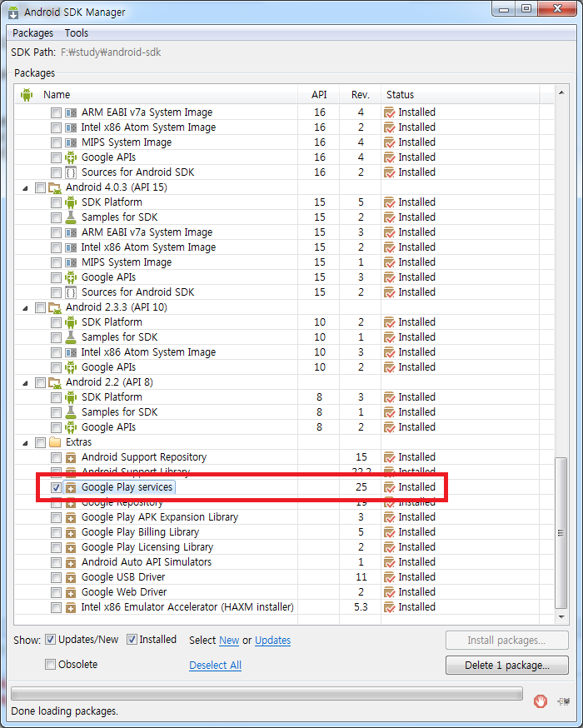Image resolution: width=583 pixels, height=728 pixels.
Task: Select the MIPS System Image API 15 row text
Action: pyautogui.click(x=127, y=262)
